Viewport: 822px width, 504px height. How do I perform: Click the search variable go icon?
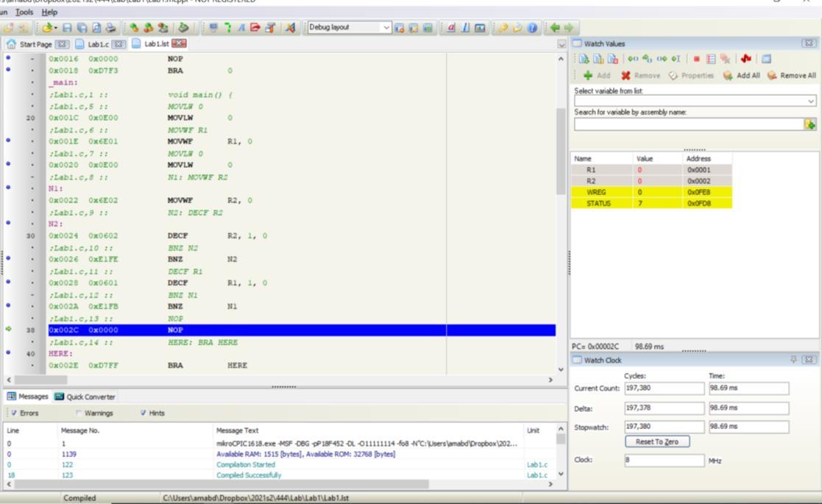[810, 124]
